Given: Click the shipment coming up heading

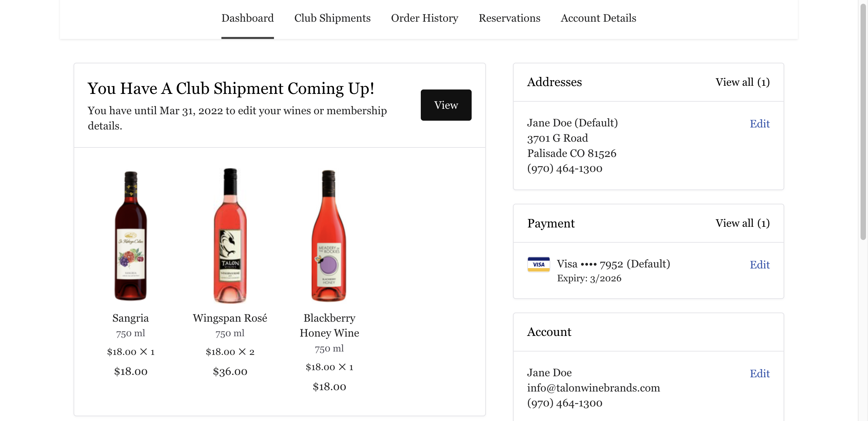Looking at the screenshot, I should pos(231,88).
